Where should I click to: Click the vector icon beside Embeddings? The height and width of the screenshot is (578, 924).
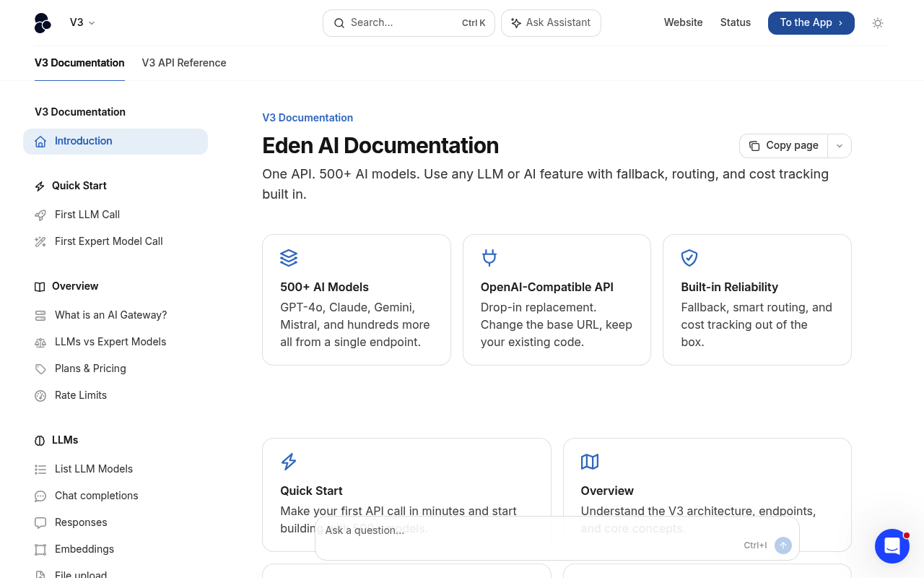coord(40,550)
